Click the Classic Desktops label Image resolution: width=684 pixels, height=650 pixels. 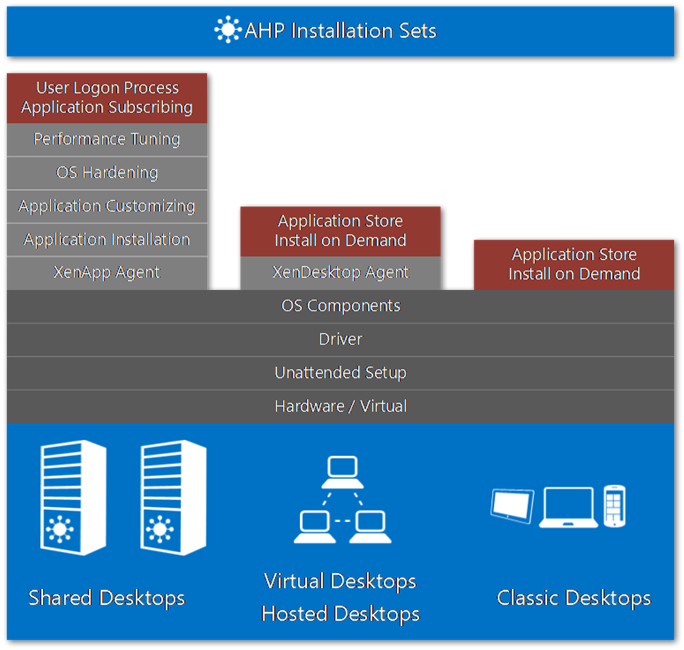click(x=574, y=598)
